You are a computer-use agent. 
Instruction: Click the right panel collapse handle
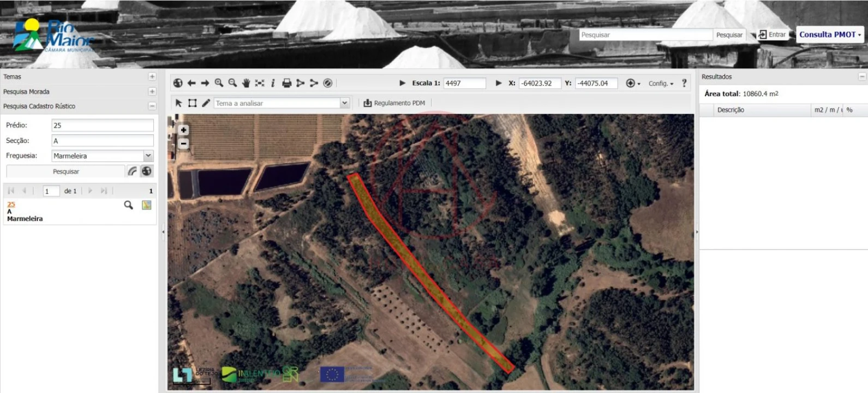697,232
